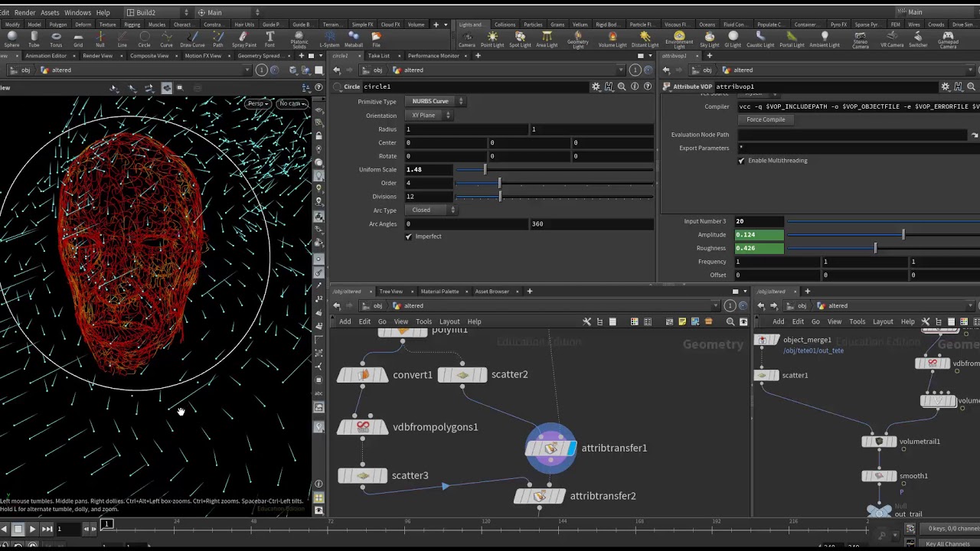This screenshot has width=980, height=551.
Task: Choose the Spray Paint shelf tool
Action: click(x=243, y=39)
